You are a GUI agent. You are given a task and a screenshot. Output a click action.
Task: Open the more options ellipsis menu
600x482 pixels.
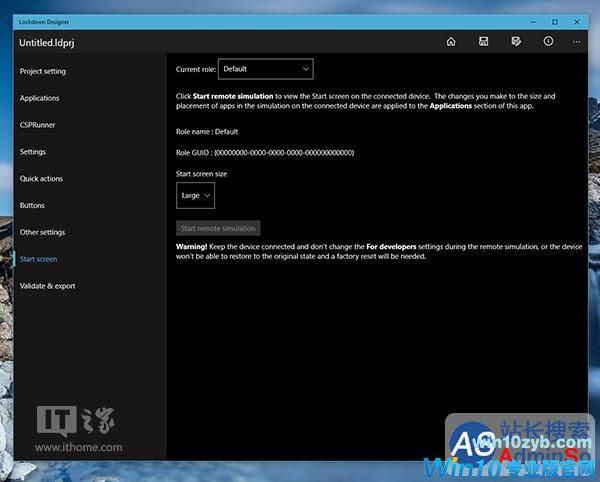576,42
